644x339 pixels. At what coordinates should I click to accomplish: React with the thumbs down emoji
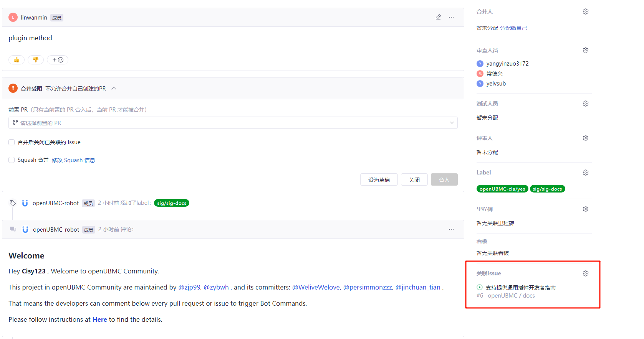tap(36, 60)
